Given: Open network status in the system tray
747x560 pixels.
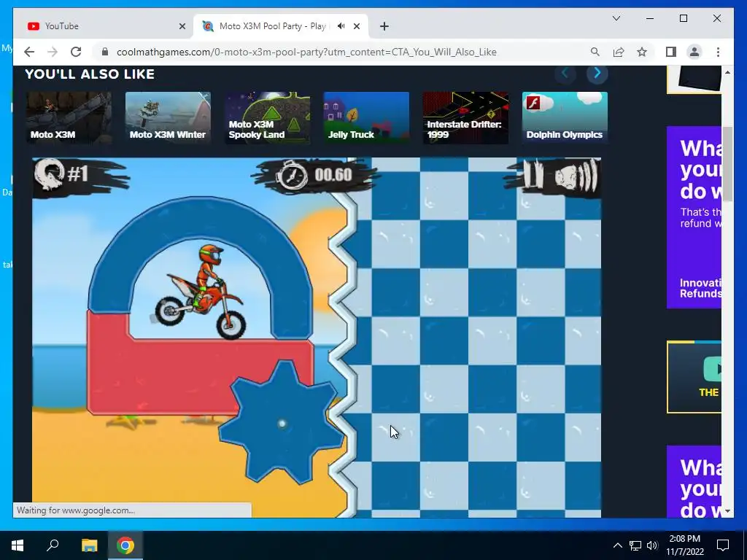Looking at the screenshot, I should point(635,545).
